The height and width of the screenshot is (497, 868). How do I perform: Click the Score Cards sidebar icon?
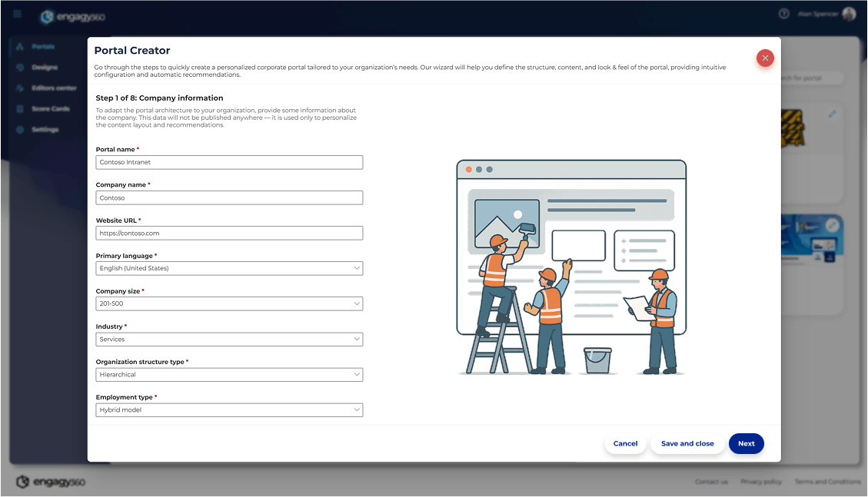20,109
